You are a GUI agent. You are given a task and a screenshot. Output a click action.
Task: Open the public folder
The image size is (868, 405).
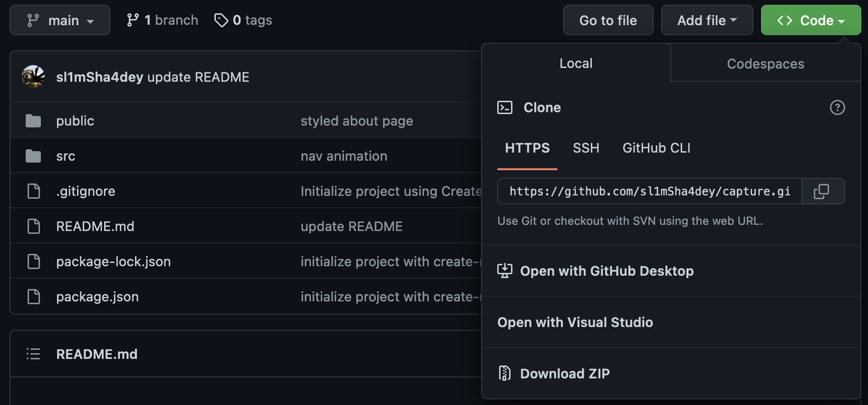point(75,121)
